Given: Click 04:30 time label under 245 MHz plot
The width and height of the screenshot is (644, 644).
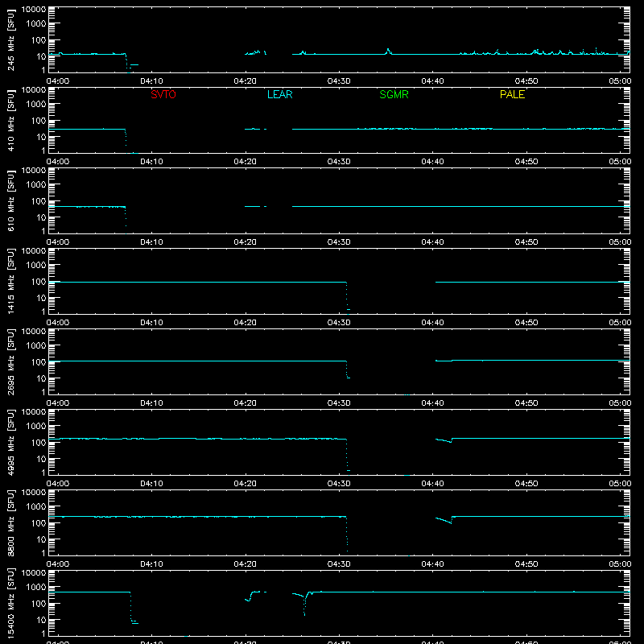Looking at the screenshot, I should [339, 81].
